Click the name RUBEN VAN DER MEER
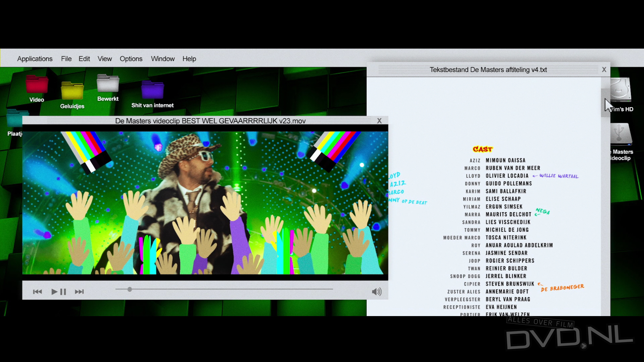 click(x=513, y=168)
